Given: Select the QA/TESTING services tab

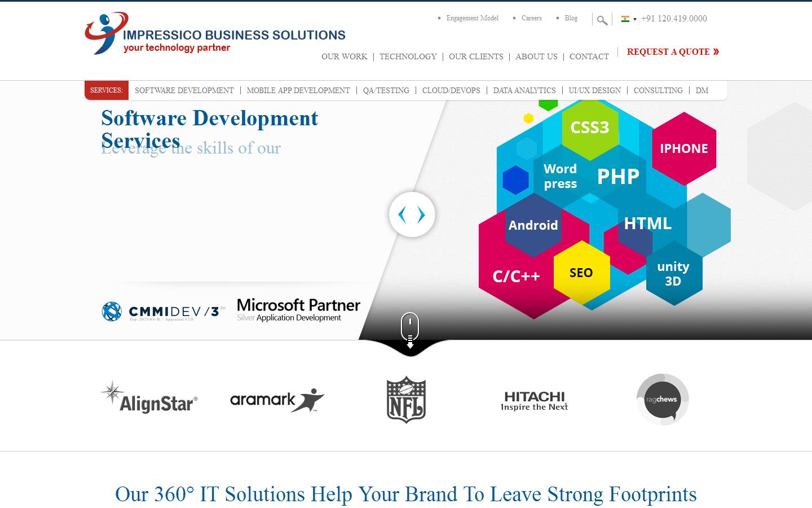Looking at the screenshot, I should point(387,90).
